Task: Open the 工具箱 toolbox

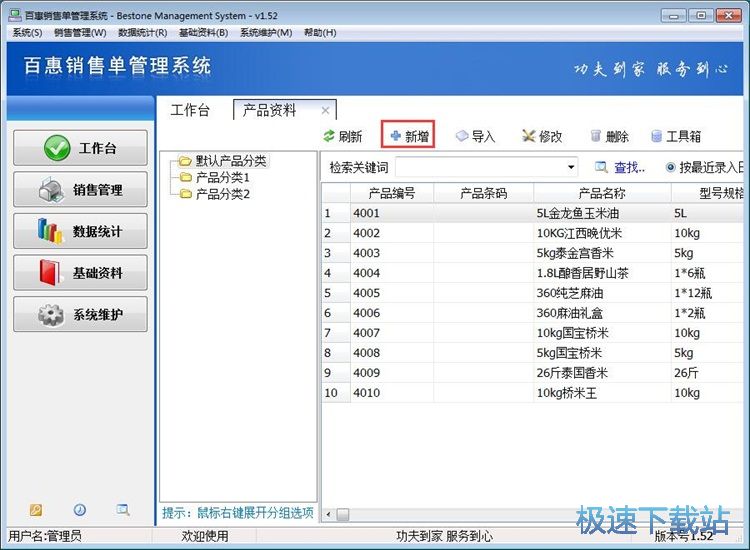Action: click(x=675, y=137)
